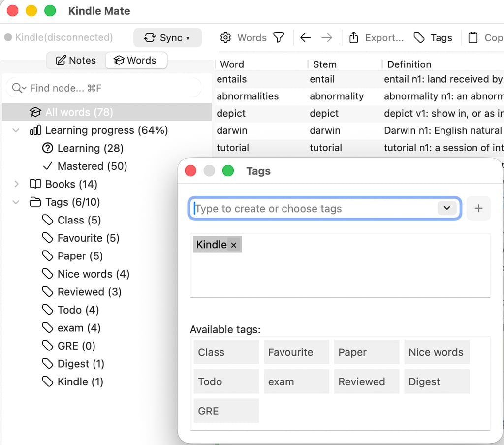Collapse the Learning progress tree node
The height and width of the screenshot is (445, 504).
tap(16, 130)
